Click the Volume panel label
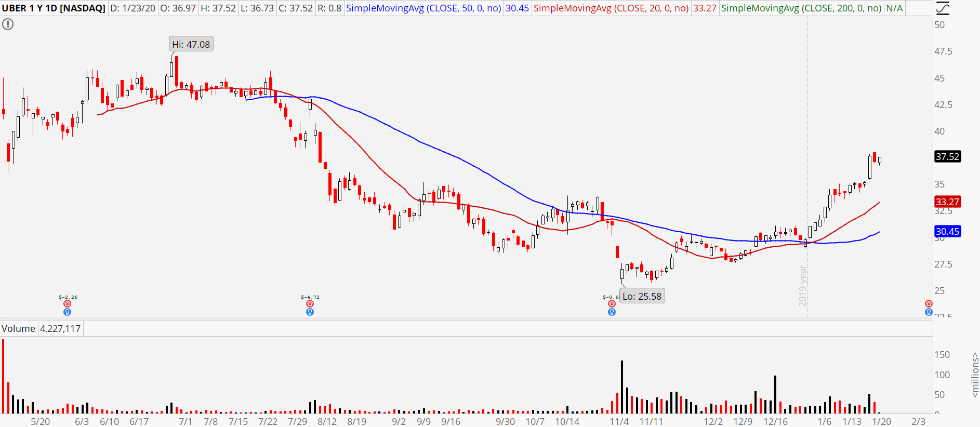This screenshot has height=427, width=980. [x=18, y=329]
